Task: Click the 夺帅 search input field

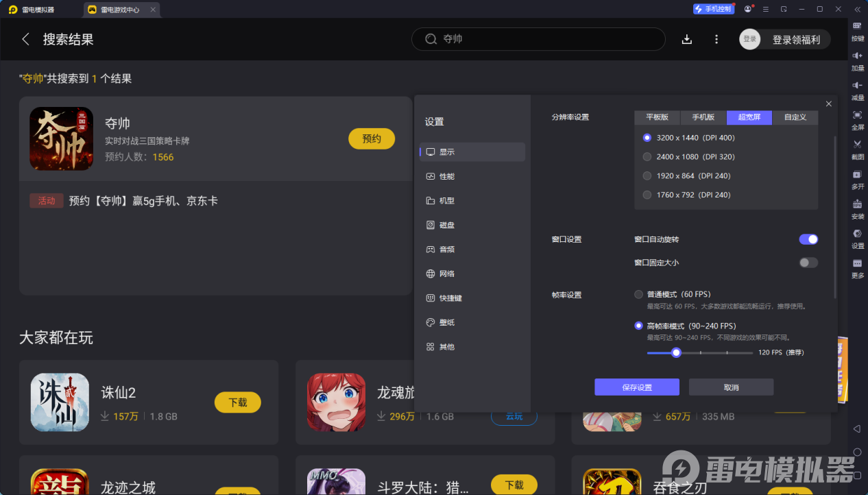Action: click(x=538, y=39)
